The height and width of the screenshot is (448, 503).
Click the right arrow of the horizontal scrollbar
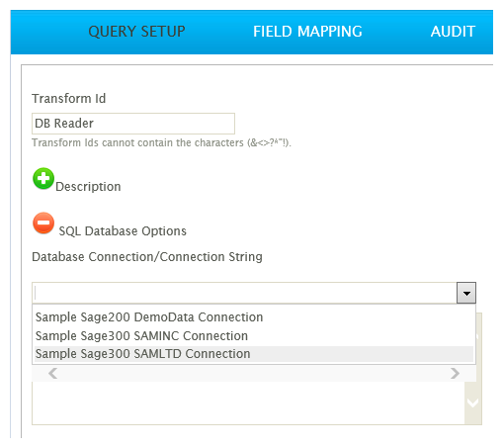tap(455, 374)
